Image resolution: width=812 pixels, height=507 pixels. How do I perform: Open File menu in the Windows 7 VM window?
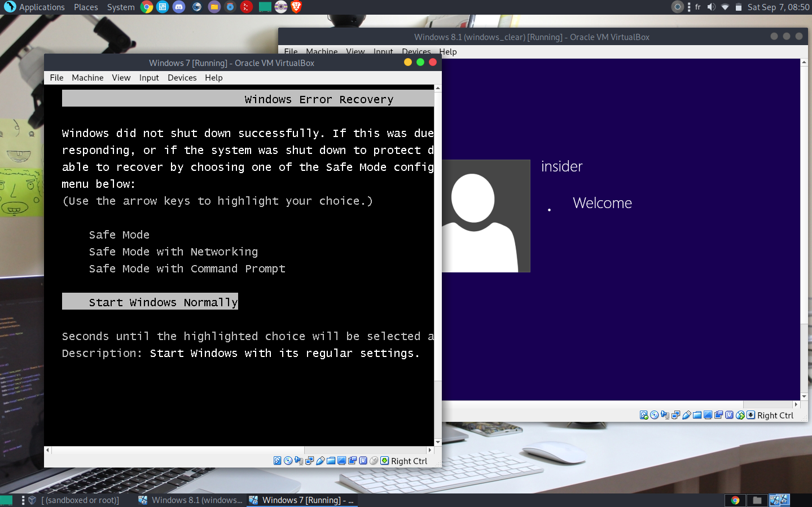click(56, 78)
